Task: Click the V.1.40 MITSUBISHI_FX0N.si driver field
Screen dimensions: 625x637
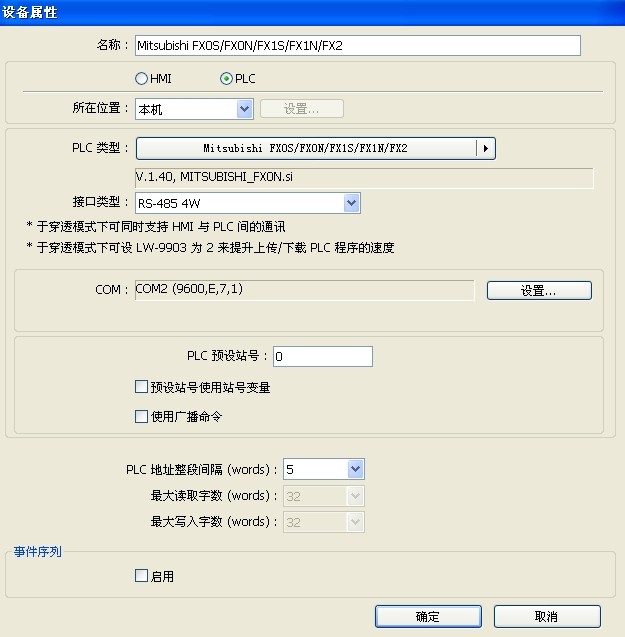Action: tap(364, 178)
